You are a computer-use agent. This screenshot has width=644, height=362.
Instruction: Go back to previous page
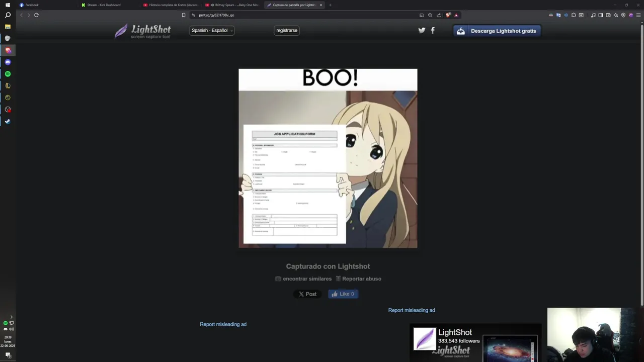pos(21,15)
